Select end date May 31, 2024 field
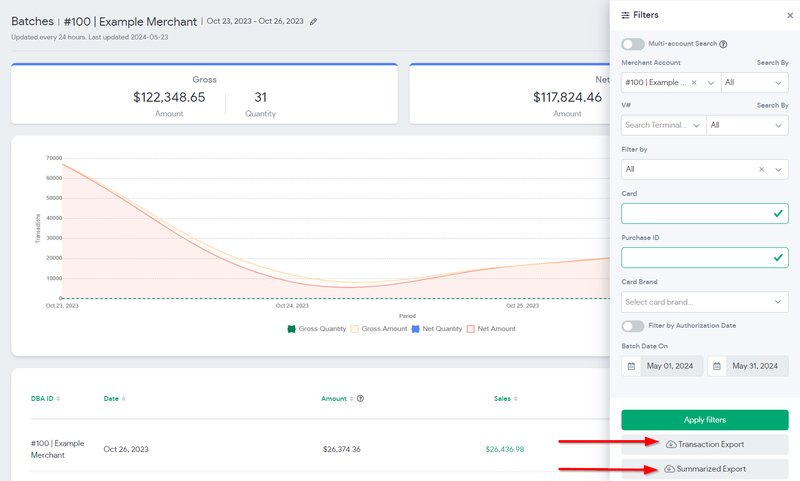This screenshot has width=800, height=481. coord(755,366)
